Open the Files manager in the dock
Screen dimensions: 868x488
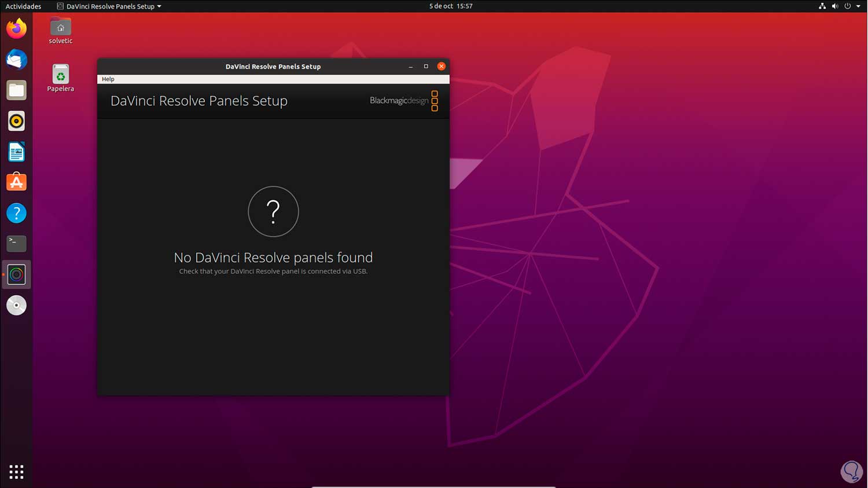click(16, 90)
